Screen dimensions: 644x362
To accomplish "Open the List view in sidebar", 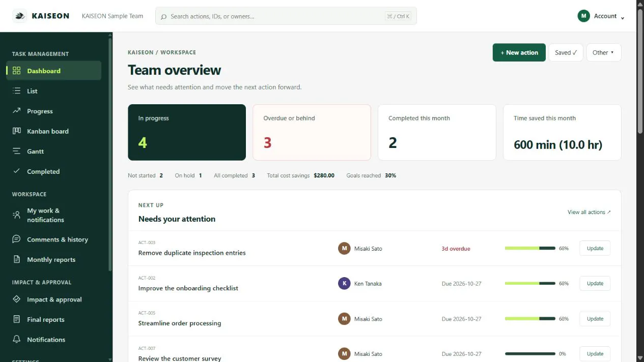I will coord(53,91).
